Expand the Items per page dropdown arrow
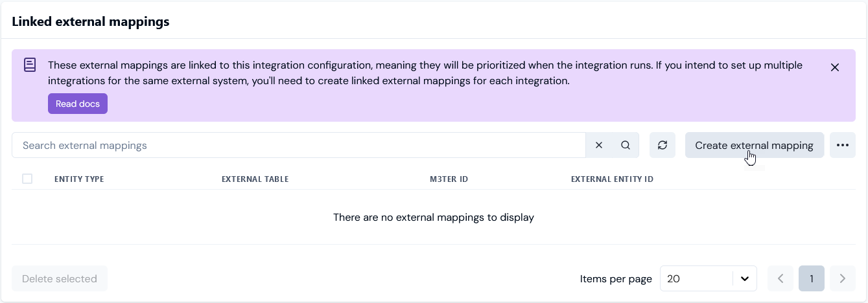The image size is (868, 303). tap(745, 278)
